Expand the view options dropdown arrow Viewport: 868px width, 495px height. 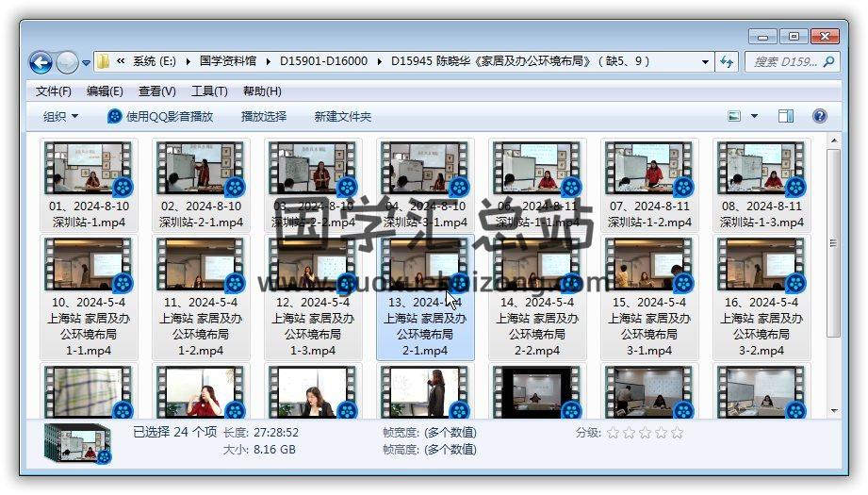click(x=754, y=116)
